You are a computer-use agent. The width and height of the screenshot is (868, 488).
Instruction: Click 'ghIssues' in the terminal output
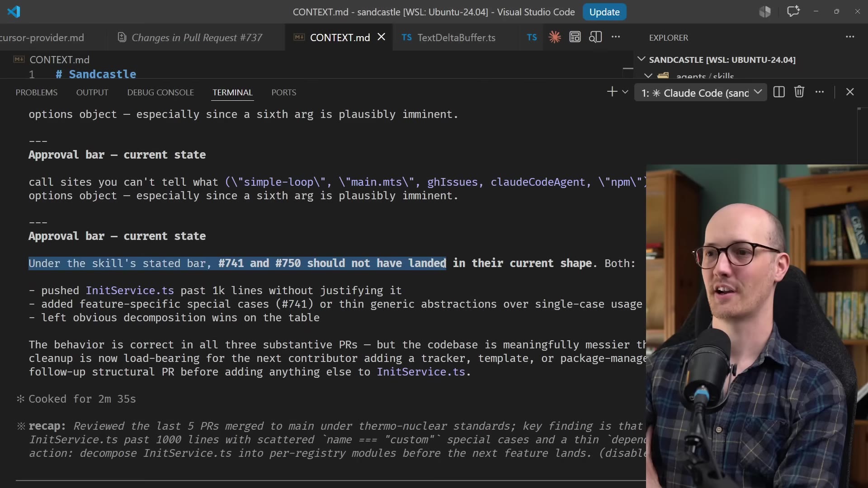[452, 182]
